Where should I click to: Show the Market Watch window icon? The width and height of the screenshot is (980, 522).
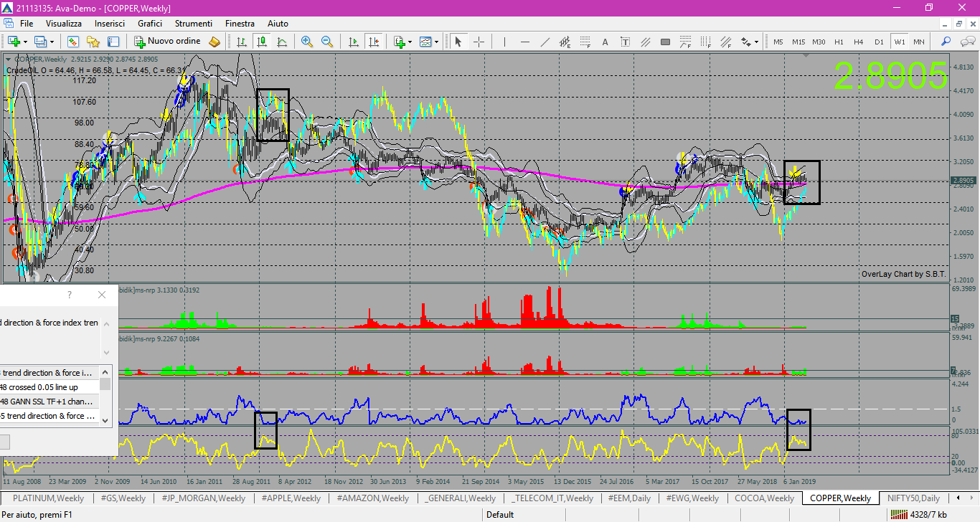point(73,42)
